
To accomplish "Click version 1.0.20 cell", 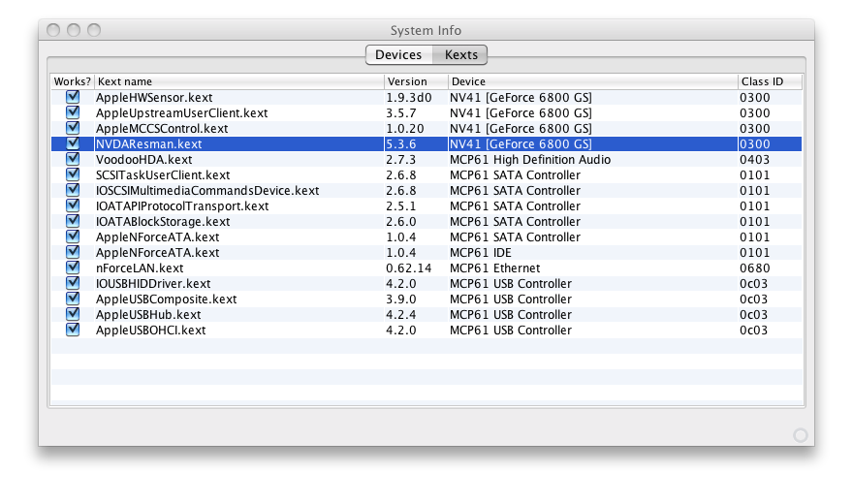I will click(x=405, y=128).
